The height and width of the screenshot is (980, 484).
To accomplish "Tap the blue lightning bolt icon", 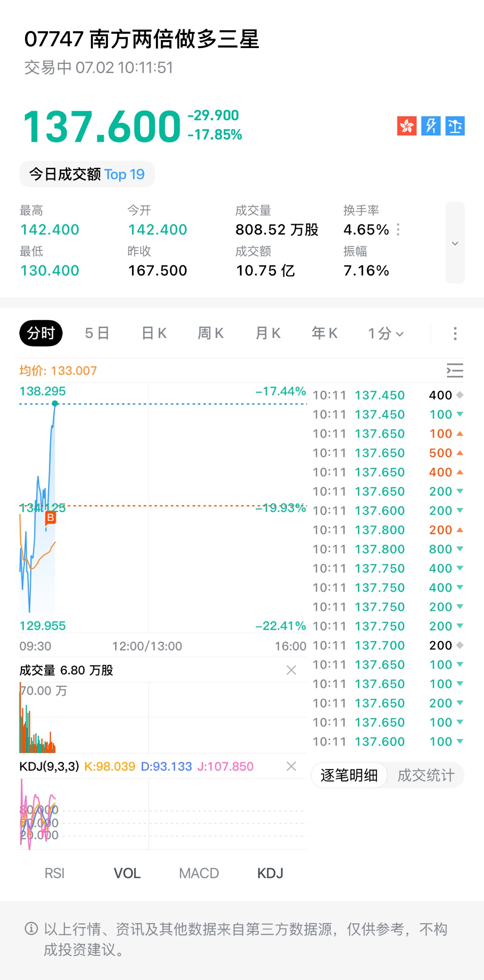I will (431, 126).
